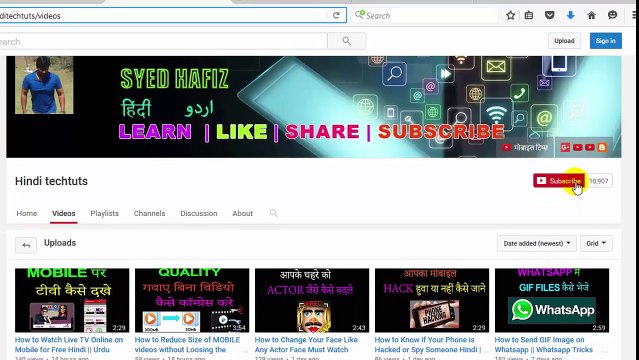Click the browser Search field
This screenshot has width=639, height=360.
click(x=424, y=15)
